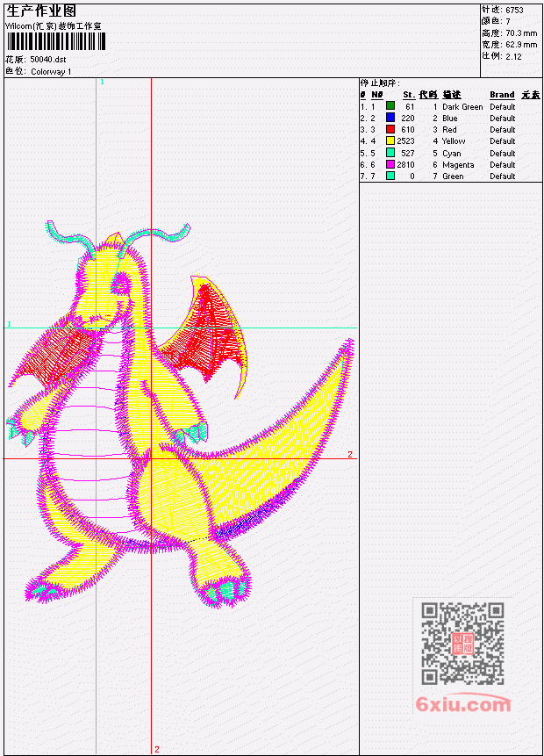Click the 'N#' column header
544x756 pixels.
[376, 95]
